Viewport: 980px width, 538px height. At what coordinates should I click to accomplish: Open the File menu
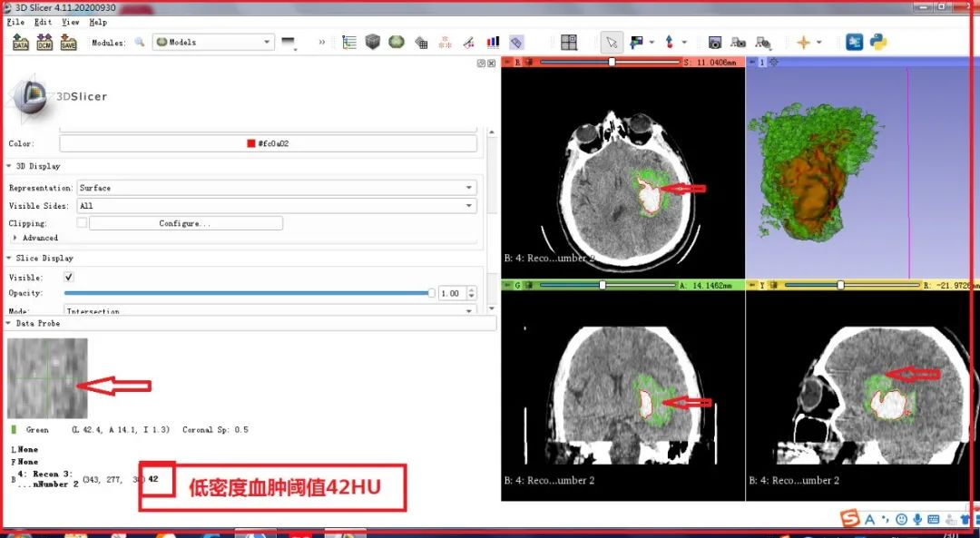(x=15, y=22)
